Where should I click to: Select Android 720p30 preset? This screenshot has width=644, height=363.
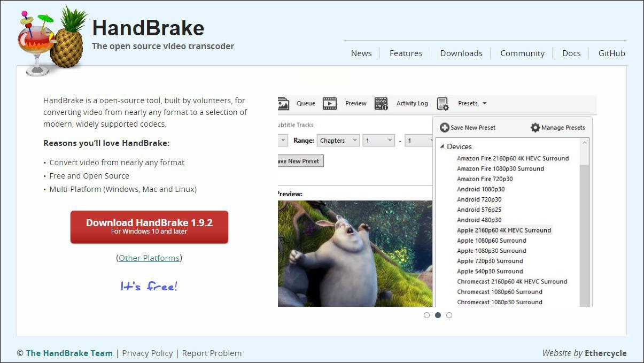[x=479, y=199]
